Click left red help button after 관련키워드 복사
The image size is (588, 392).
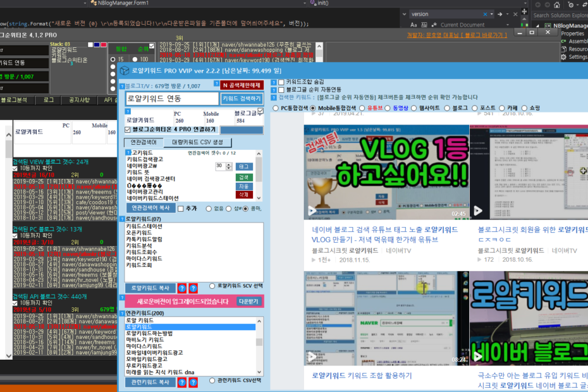[182, 383]
